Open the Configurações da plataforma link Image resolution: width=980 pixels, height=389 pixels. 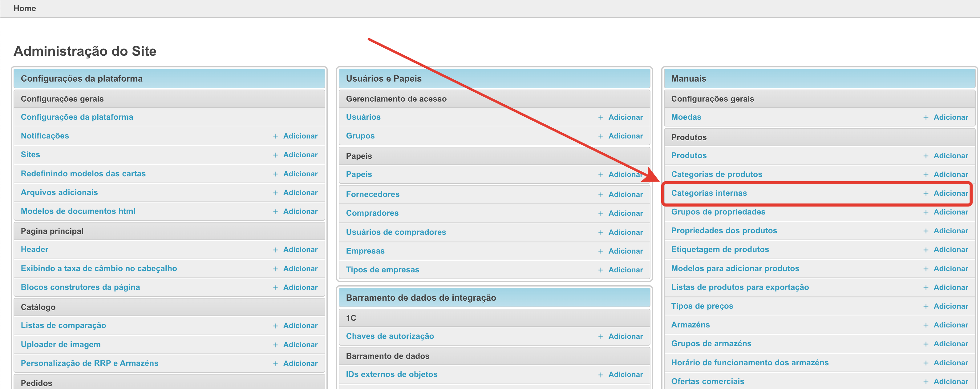tap(77, 117)
